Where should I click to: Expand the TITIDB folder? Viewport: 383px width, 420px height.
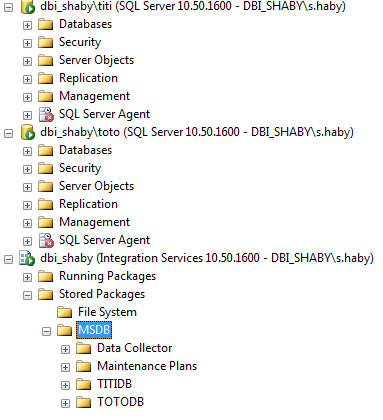65,386
